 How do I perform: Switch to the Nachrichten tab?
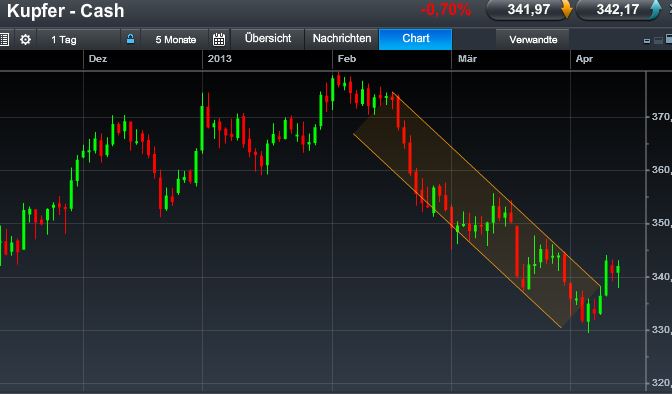tap(342, 39)
